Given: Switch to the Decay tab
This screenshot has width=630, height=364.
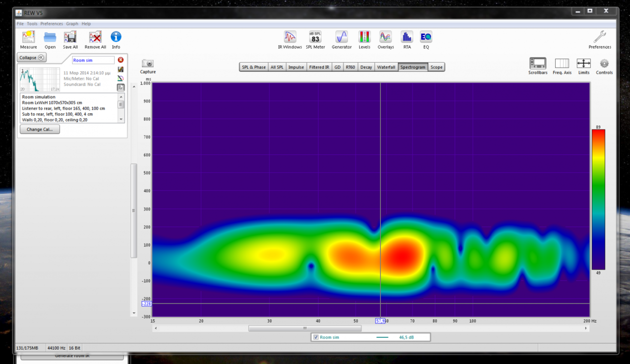Looking at the screenshot, I should point(366,67).
